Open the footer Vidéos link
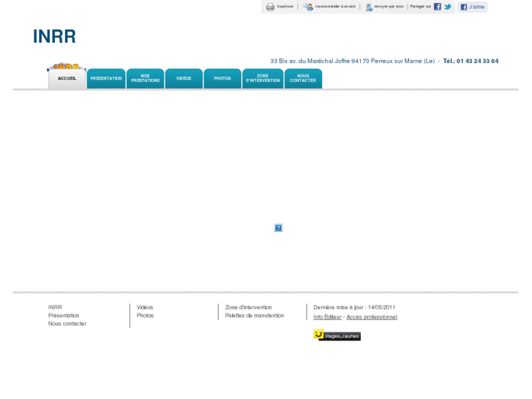 tap(145, 307)
